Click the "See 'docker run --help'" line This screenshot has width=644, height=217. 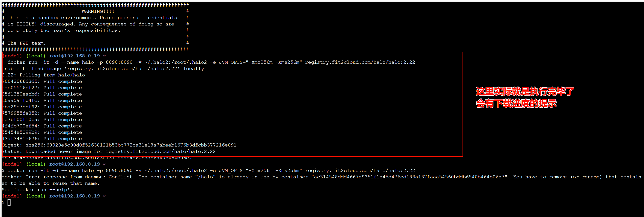pyautogui.click(x=37, y=190)
